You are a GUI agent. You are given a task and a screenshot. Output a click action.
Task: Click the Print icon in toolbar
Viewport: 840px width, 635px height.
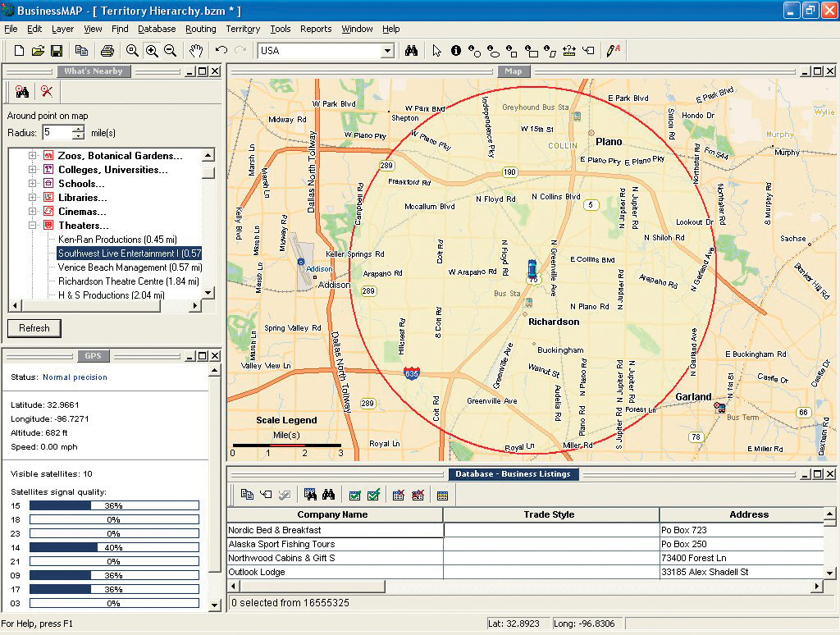tap(106, 51)
